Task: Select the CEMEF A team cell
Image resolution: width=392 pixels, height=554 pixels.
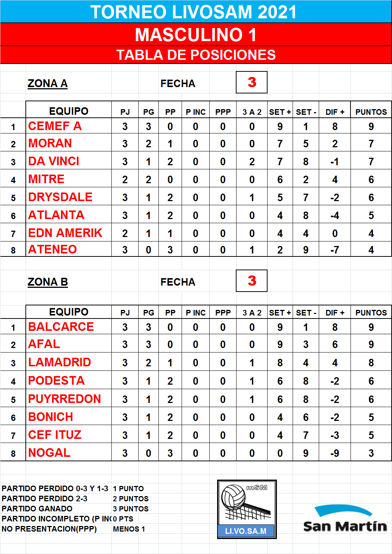Action: pyautogui.click(x=69, y=126)
